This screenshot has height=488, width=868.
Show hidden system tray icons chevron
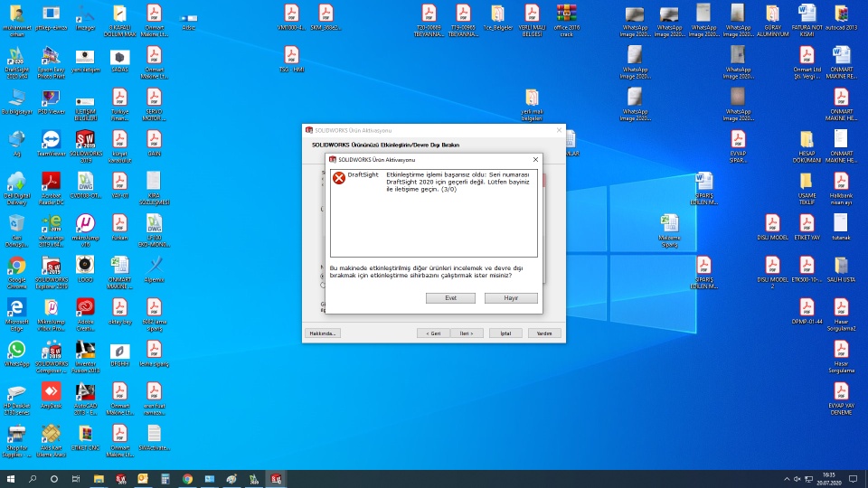click(787, 479)
